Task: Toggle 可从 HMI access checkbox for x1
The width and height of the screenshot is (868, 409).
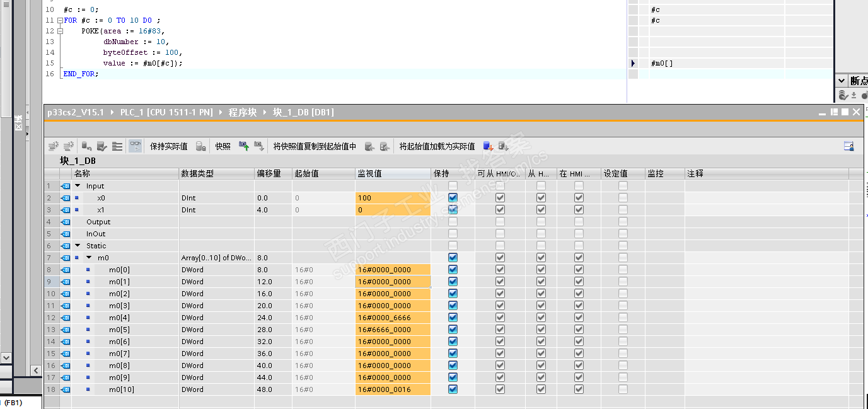Action: click(x=500, y=210)
